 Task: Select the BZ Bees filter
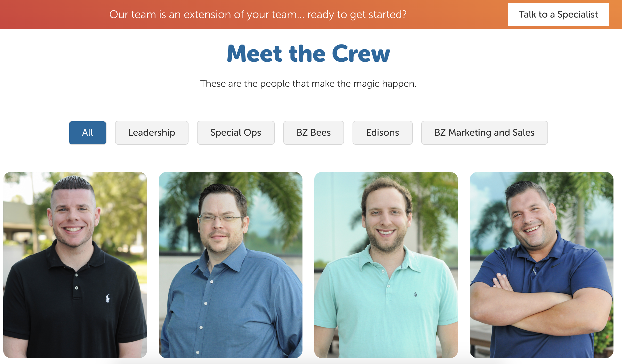[x=313, y=133]
